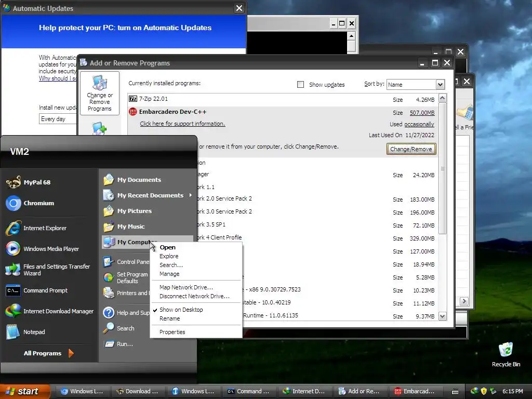This screenshot has width=532, height=399.
Task: Select 329.00MB size row entry
Action: pos(422,238)
